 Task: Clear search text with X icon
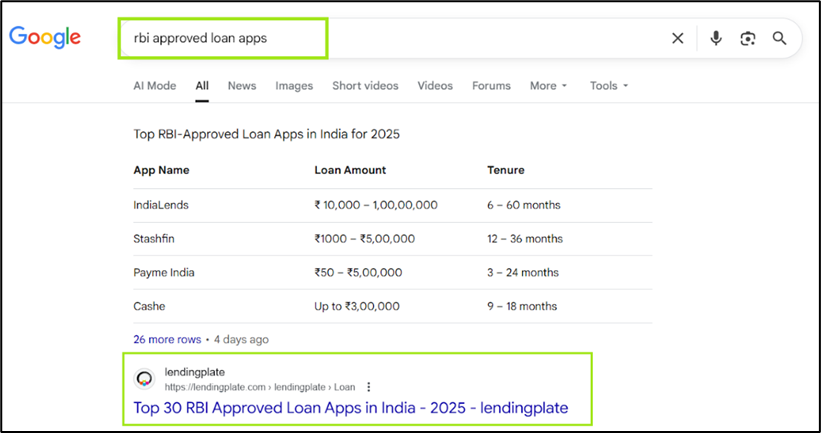click(677, 39)
